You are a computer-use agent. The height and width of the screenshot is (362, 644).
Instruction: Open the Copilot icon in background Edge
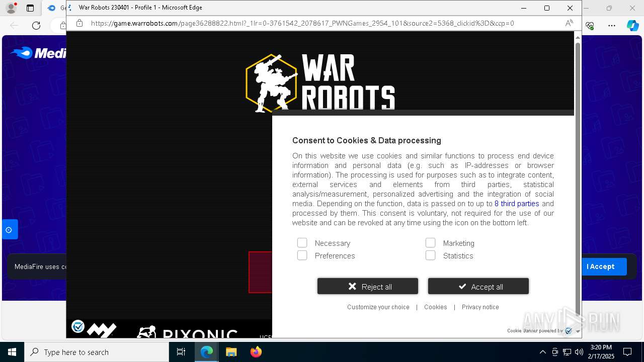point(632,26)
